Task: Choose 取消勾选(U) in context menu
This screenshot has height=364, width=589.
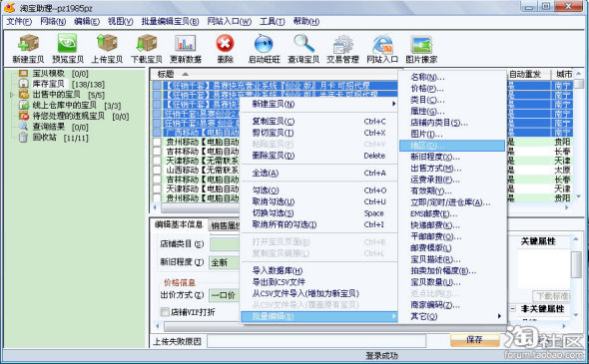Action: click(x=319, y=201)
